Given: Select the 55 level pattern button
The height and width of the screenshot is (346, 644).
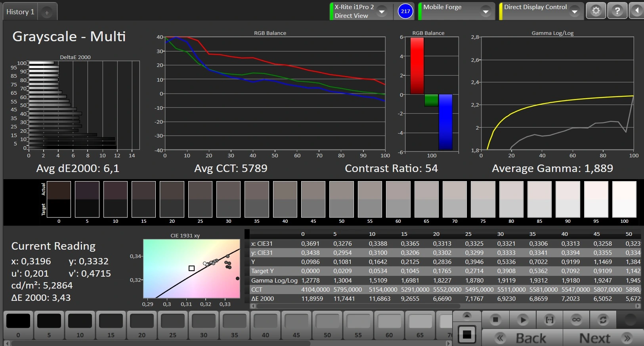Looking at the screenshot, I should 358,326.
